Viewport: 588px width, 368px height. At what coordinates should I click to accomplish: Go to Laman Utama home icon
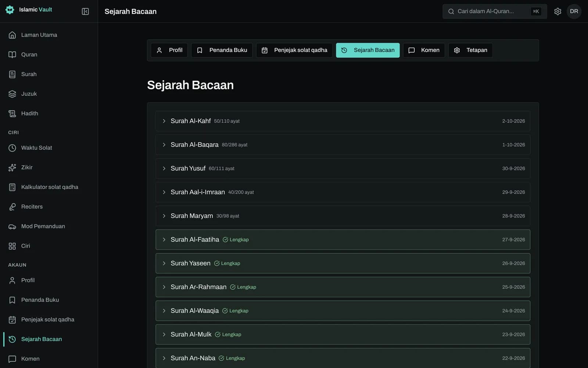tap(12, 35)
